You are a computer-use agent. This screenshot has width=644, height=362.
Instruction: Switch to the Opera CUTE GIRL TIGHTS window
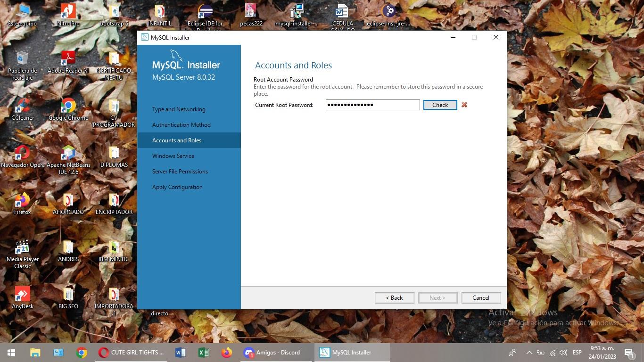131,353
